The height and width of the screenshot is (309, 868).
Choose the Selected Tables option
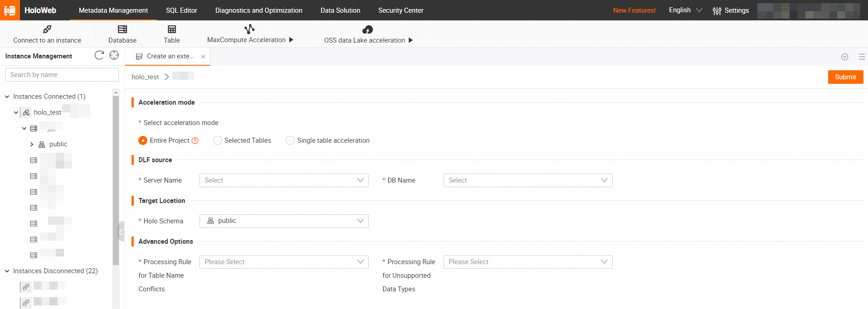218,140
